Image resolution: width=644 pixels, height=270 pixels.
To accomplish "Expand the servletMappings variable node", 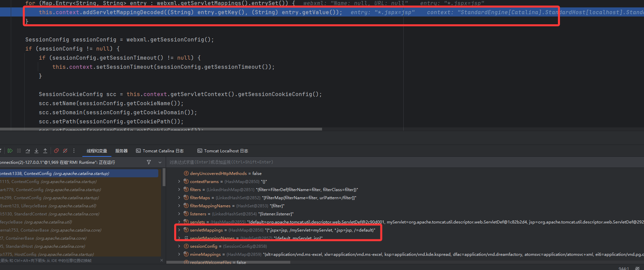I will tap(179, 230).
